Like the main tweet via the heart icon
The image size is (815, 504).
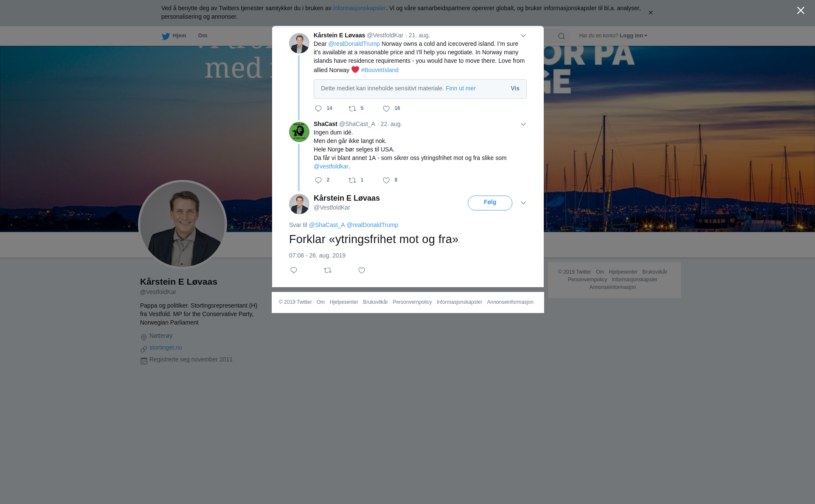362,270
